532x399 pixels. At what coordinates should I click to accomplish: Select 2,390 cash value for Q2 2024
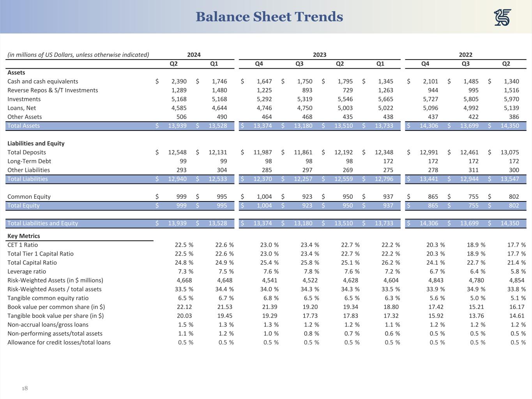(179, 81)
